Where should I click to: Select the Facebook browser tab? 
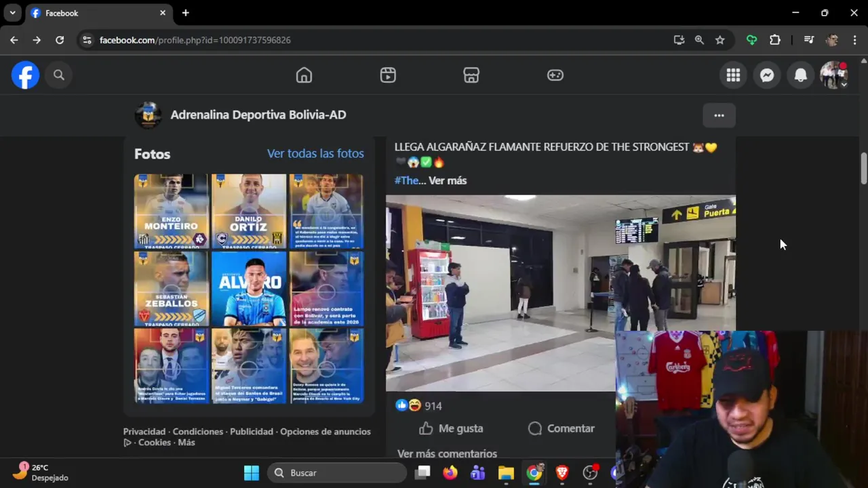click(99, 13)
